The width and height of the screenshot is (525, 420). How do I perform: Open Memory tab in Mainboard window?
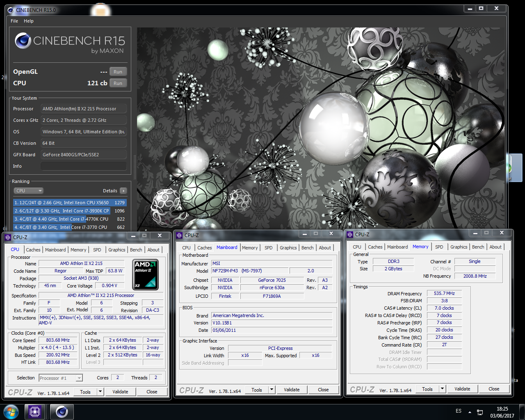point(250,248)
